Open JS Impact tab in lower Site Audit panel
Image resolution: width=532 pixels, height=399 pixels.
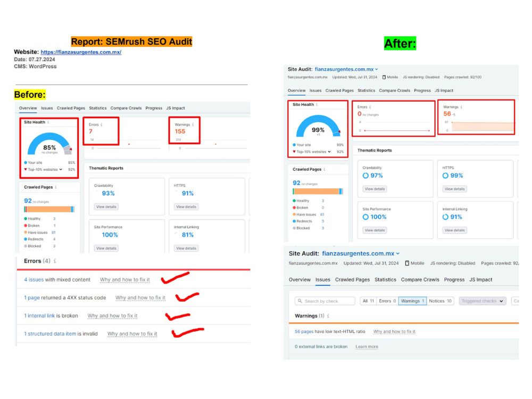point(481,280)
